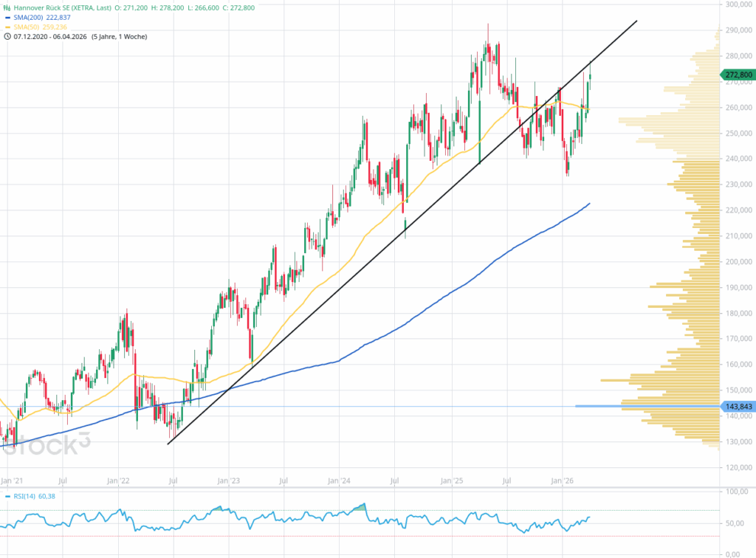Click the blue 143,843 price level label
Screen dimensions: 756x558
coord(738,406)
